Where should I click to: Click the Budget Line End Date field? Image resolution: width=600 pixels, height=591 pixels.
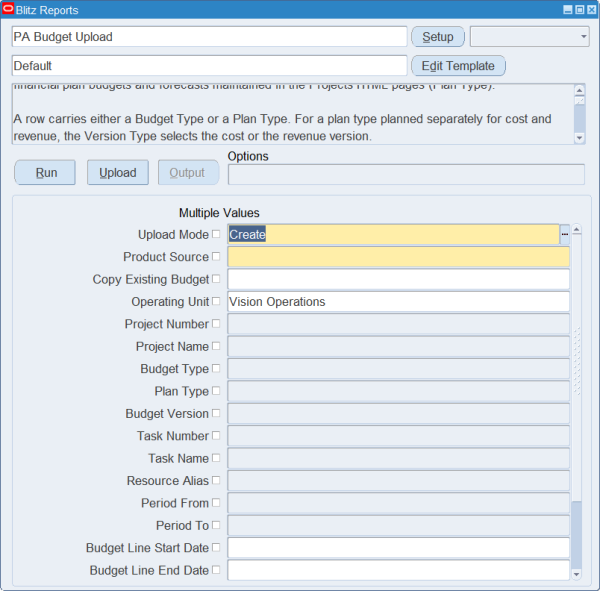(x=398, y=570)
